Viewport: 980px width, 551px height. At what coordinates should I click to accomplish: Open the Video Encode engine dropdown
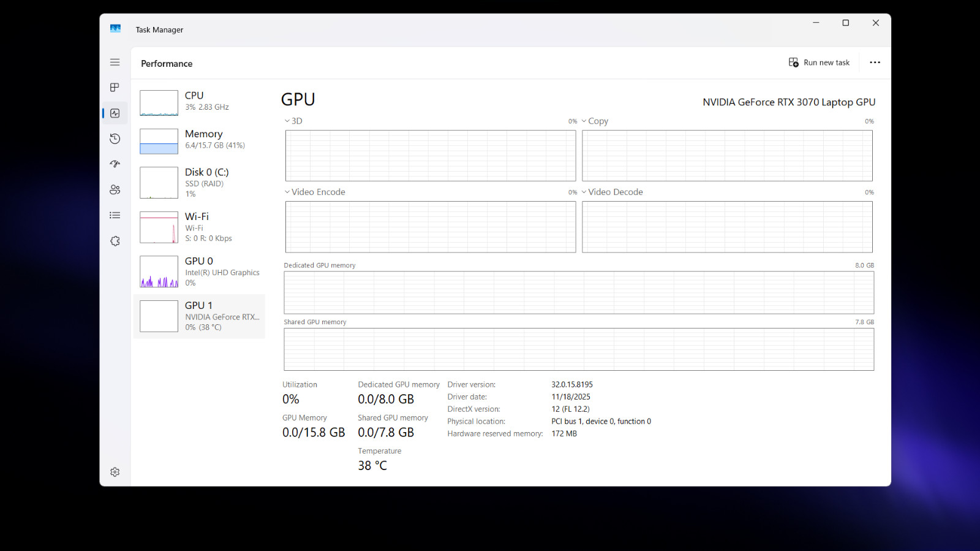coord(315,192)
